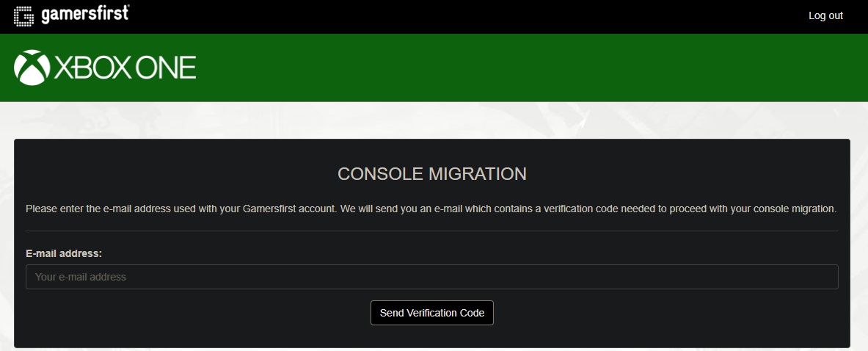The image size is (868, 351).
Task: Click the Log out link
Action: (x=825, y=16)
